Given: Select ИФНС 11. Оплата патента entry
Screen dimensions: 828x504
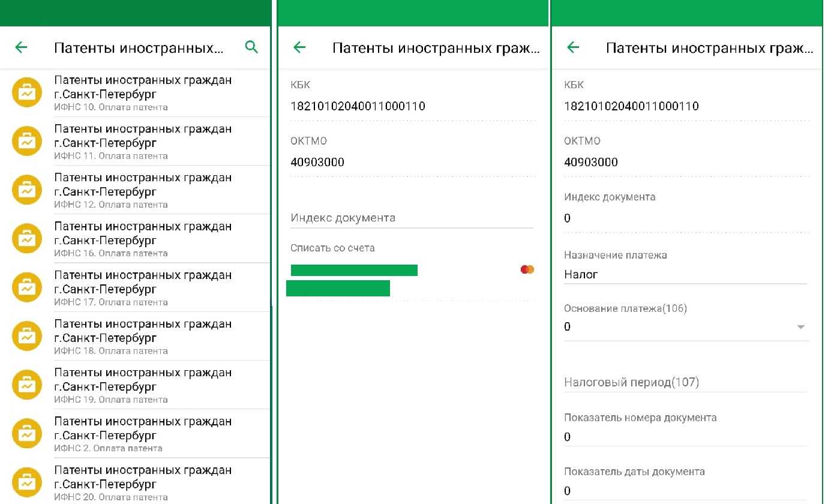Looking at the screenshot, I should tap(135, 141).
